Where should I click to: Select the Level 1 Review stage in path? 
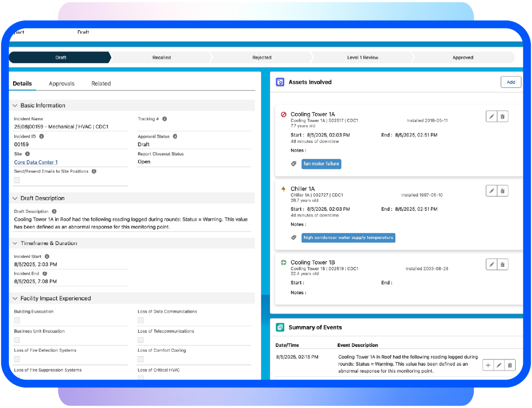pyautogui.click(x=363, y=58)
